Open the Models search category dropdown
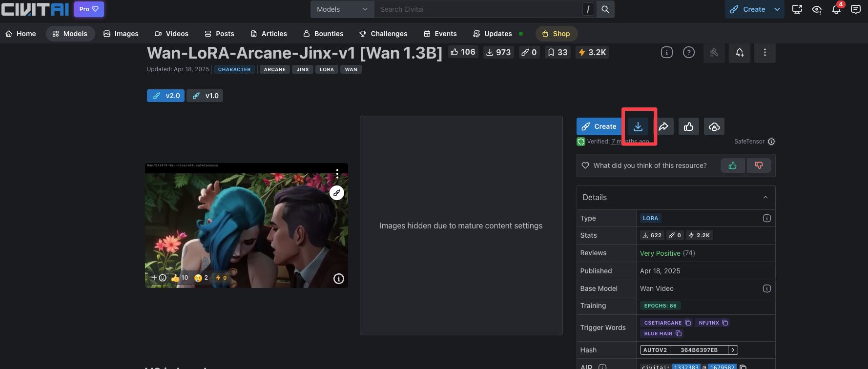This screenshot has height=369, width=868. (x=342, y=9)
